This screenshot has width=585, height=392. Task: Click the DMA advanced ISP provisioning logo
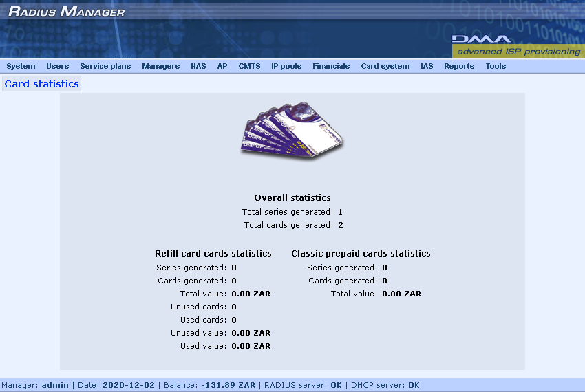[518, 45]
